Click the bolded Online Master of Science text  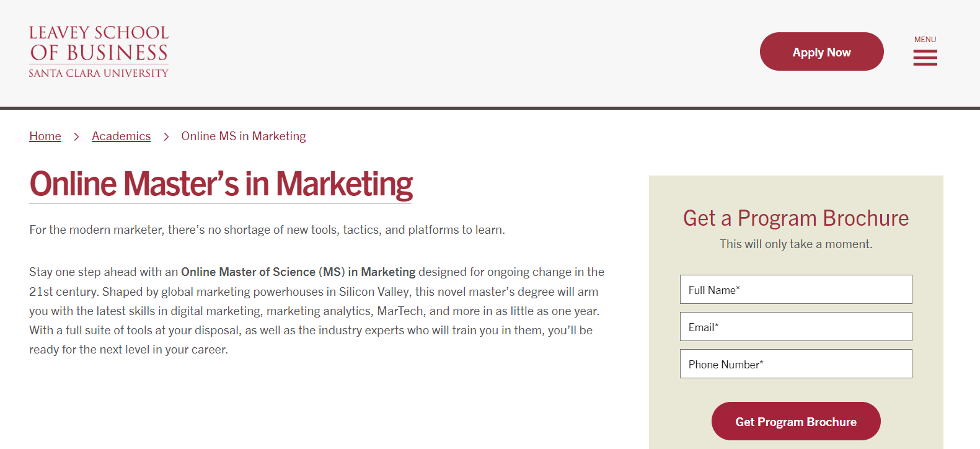pyautogui.click(x=298, y=272)
